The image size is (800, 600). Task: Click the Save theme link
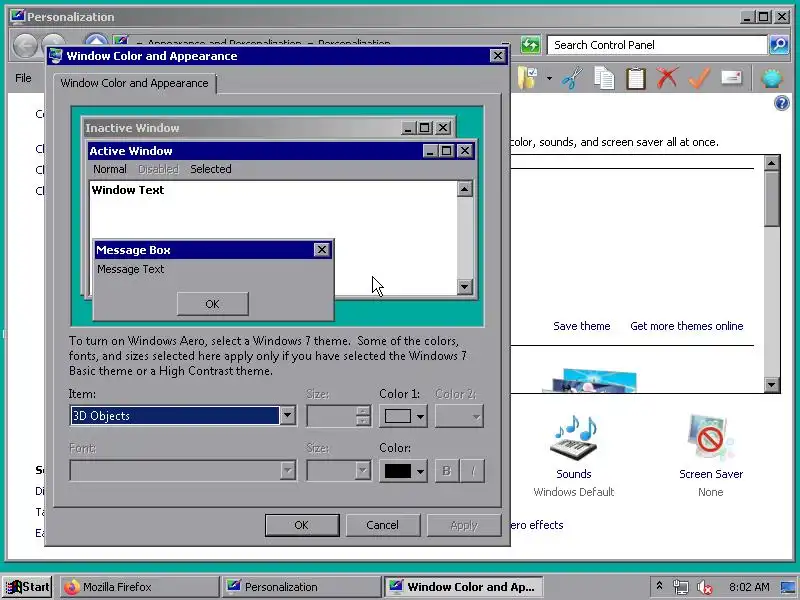(x=582, y=326)
